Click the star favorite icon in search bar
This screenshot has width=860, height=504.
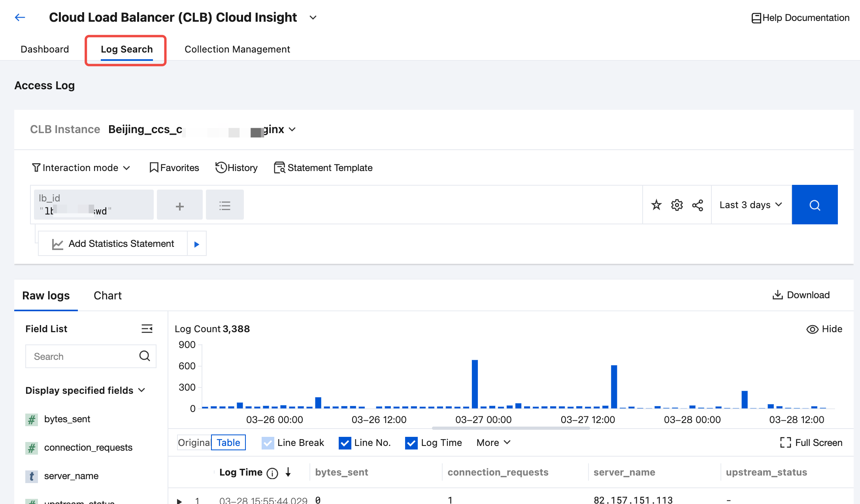[x=656, y=205]
